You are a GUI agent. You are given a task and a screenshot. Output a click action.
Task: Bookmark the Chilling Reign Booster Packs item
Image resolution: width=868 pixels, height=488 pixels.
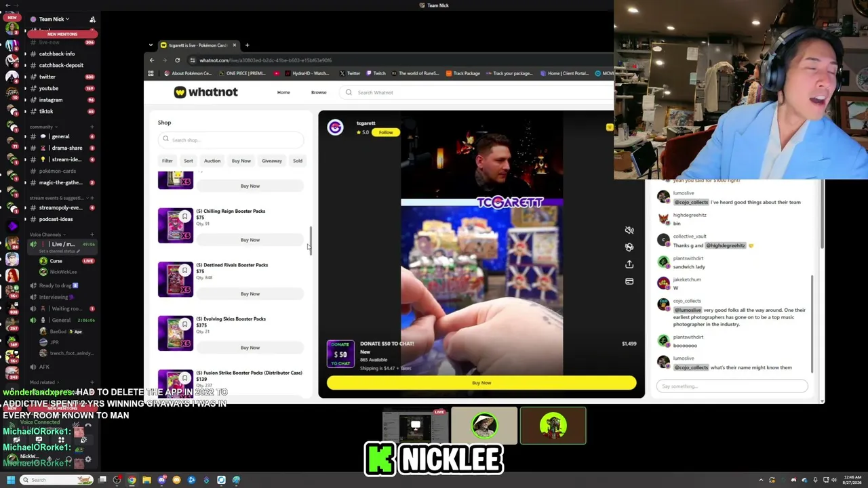click(184, 217)
